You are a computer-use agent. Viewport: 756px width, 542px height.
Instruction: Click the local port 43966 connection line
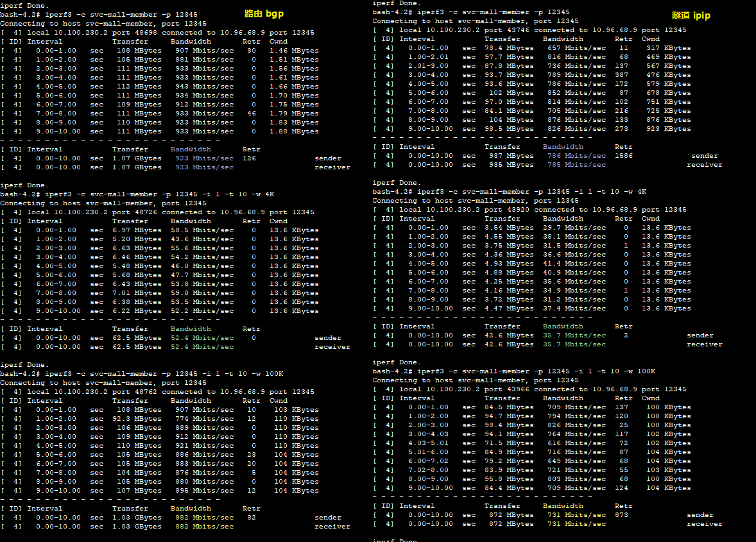529,389
